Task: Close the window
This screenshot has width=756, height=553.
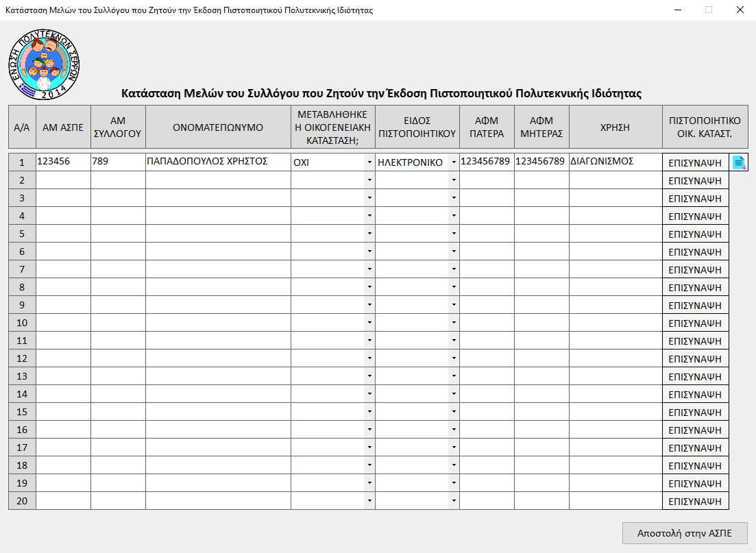Action: click(x=740, y=10)
